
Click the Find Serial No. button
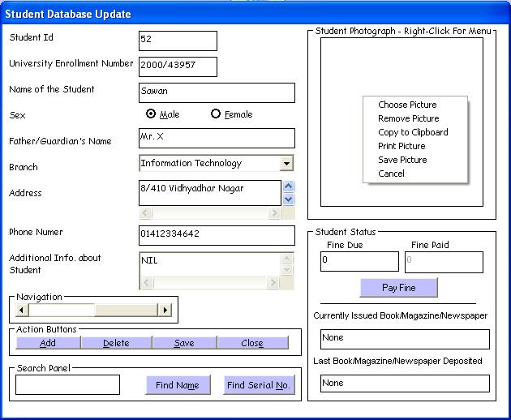tap(259, 385)
